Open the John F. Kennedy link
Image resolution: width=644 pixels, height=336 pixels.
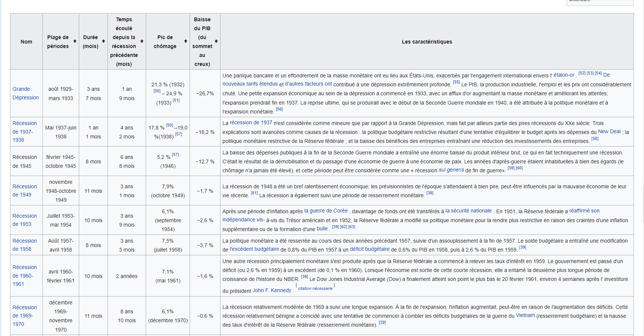coord(272,290)
